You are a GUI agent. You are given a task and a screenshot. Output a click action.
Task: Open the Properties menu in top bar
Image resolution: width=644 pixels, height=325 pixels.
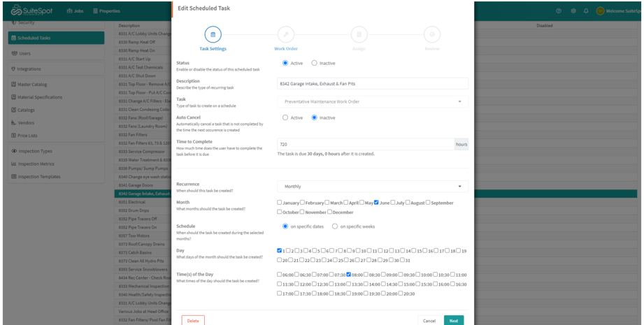click(106, 11)
